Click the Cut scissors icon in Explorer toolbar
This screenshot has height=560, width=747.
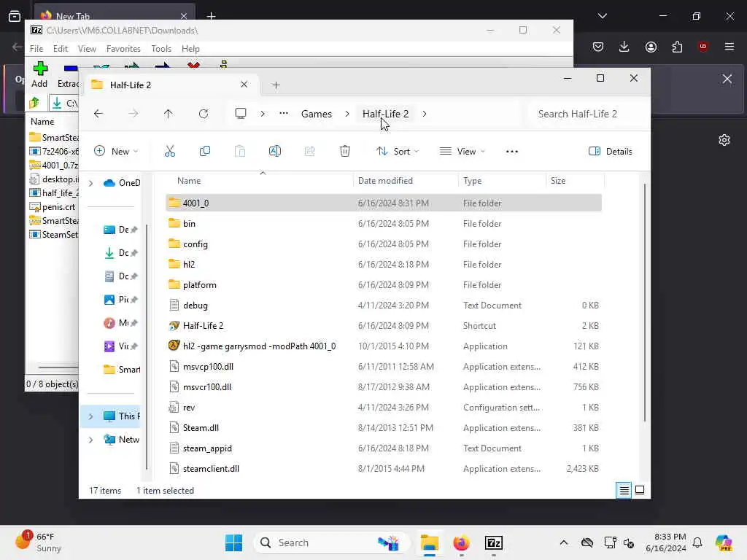click(x=169, y=152)
